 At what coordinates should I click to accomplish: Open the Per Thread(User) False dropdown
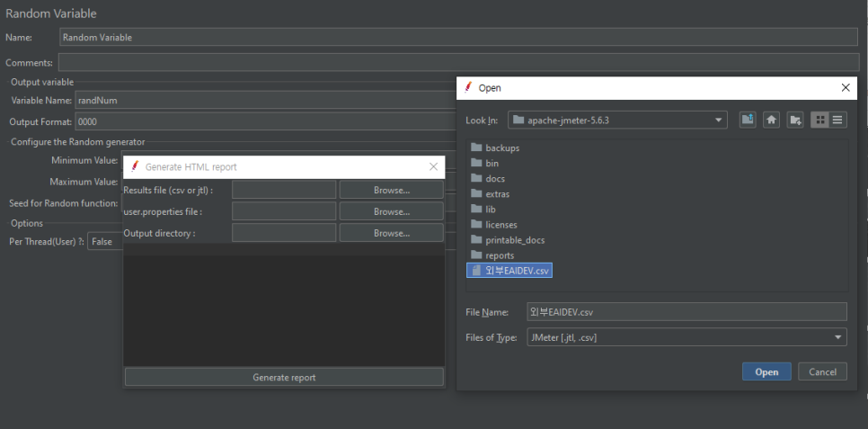point(105,242)
